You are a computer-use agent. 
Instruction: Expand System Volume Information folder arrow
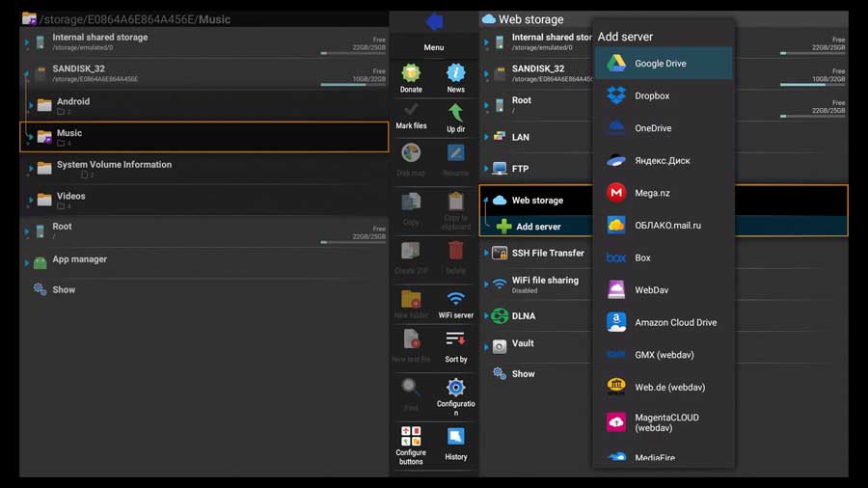[x=31, y=168]
